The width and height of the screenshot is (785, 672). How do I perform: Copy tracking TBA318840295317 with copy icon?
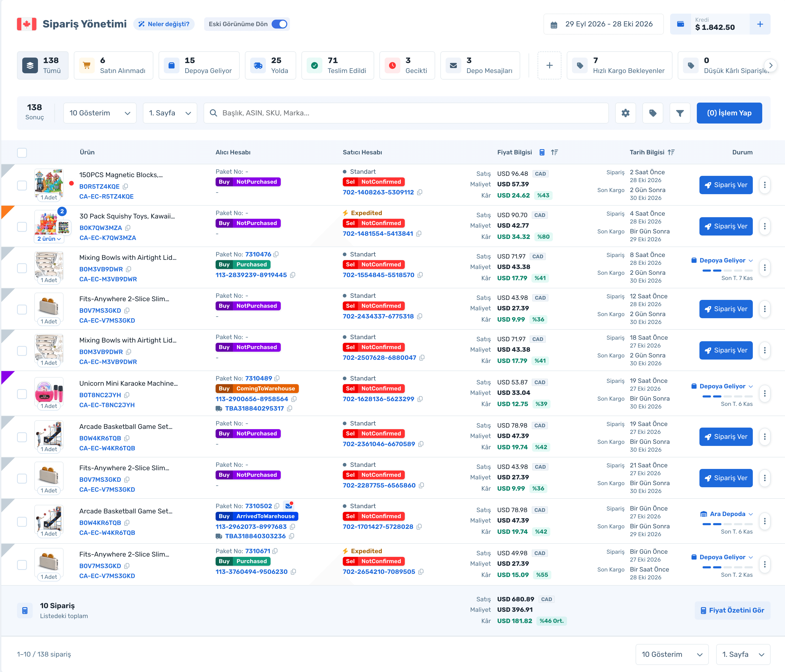tap(290, 408)
